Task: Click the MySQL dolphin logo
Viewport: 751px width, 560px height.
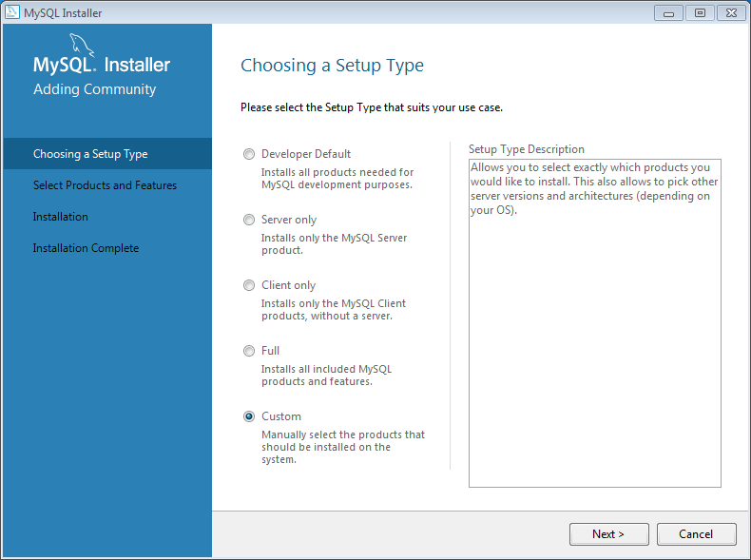Action: 82,45
